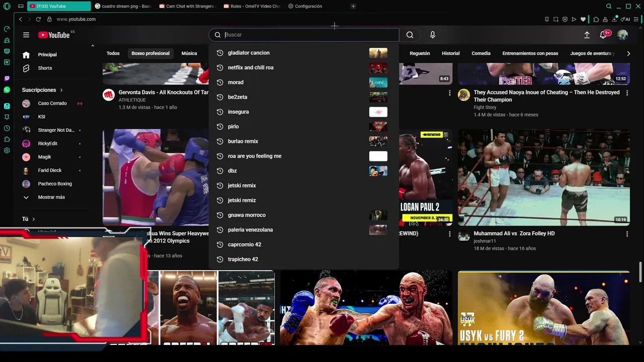Open Caso Cerrado subscription channel
644x362 pixels.
click(x=51, y=103)
